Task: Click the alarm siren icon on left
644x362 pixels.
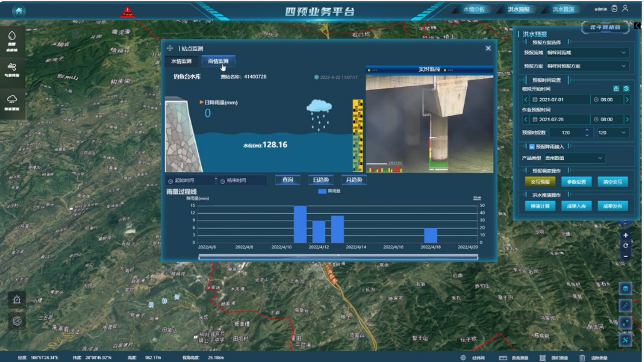Action: pyautogui.click(x=17, y=299)
